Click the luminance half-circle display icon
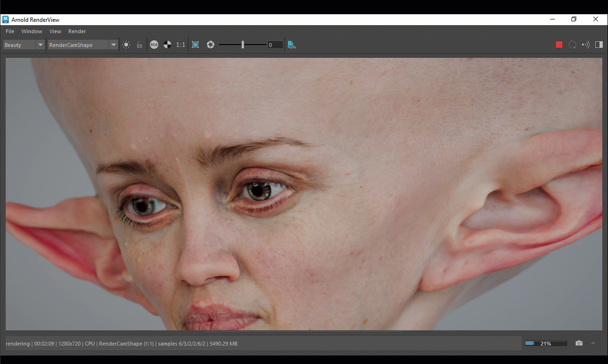 coord(167,45)
